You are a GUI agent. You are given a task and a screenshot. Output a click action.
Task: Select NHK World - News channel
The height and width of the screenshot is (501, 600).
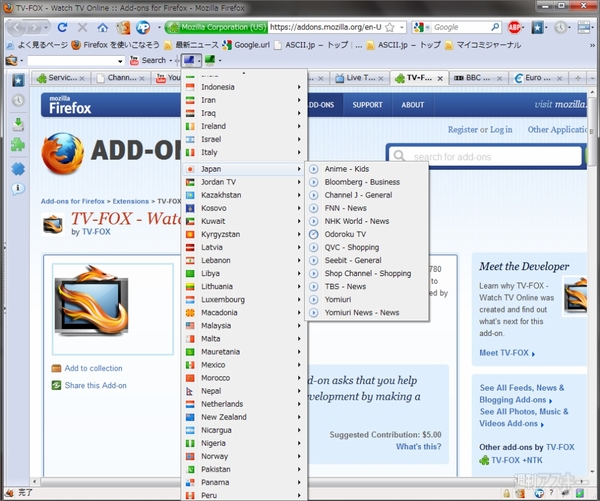point(367,221)
